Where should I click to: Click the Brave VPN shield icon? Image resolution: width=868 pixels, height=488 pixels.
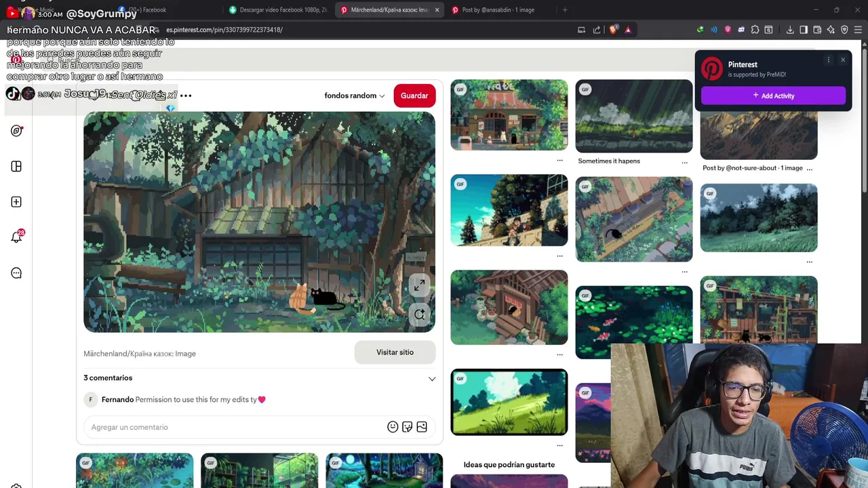coord(844,30)
